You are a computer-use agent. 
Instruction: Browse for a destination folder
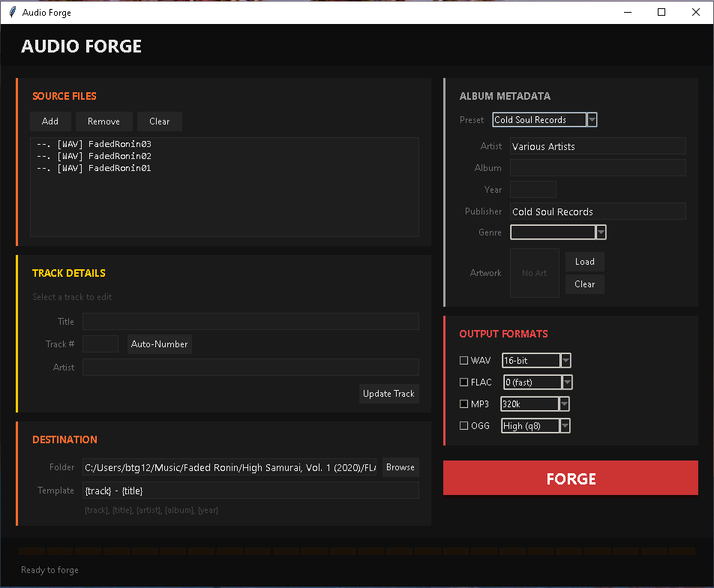click(x=400, y=466)
